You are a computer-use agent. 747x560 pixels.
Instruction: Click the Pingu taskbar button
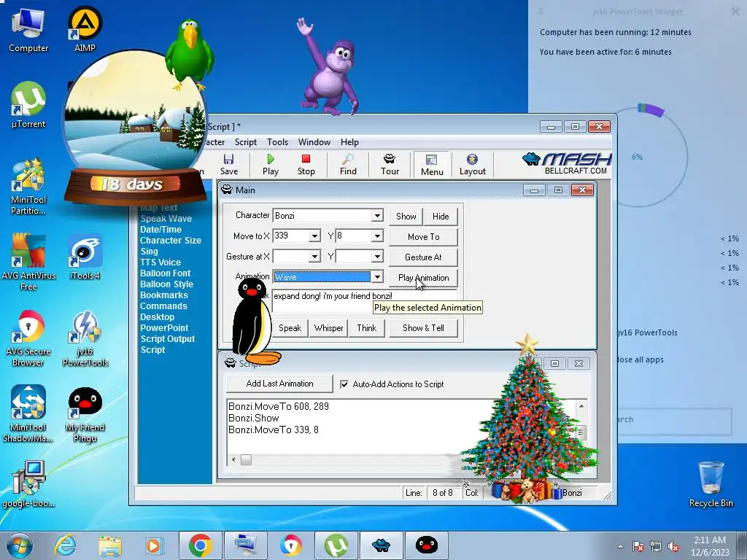426,545
